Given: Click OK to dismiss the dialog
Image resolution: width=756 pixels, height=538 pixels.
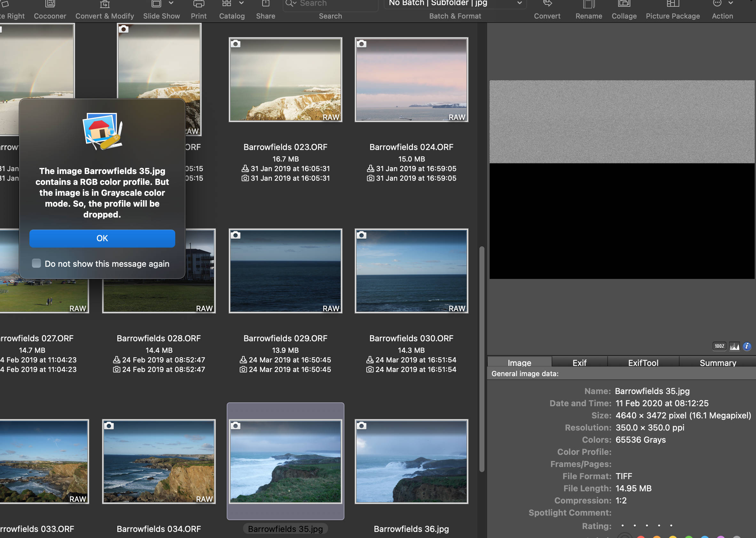Looking at the screenshot, I should tap(102, 238).
